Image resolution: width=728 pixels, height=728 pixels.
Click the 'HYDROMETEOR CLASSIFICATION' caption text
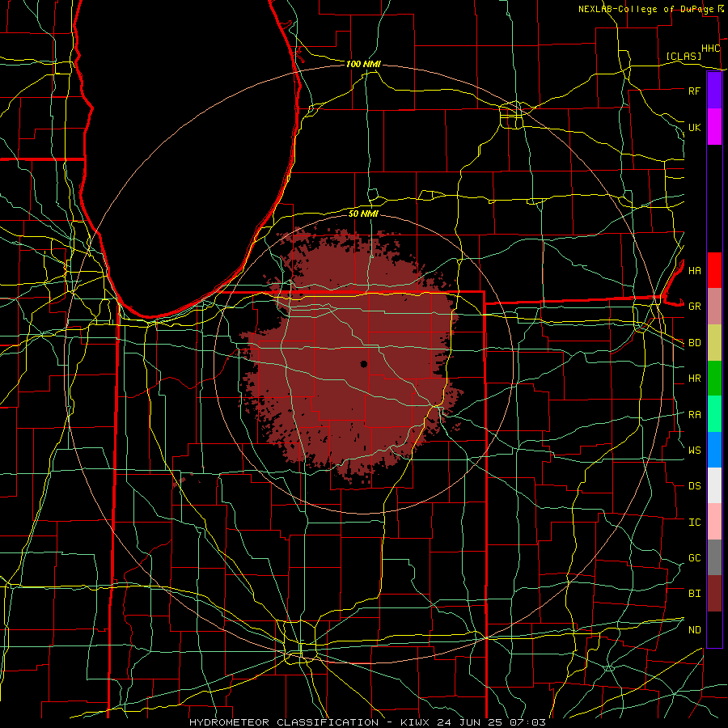284,722
